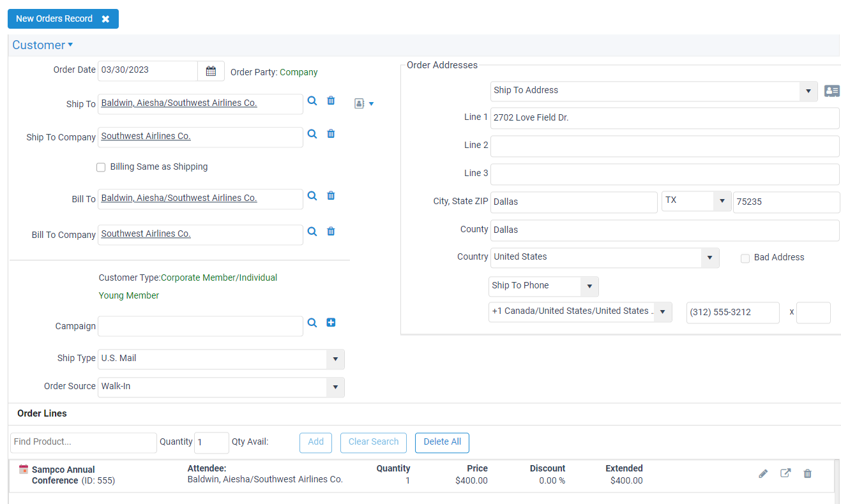Click the phone number field
Viewport: 841px width, 504px height.
point(733,313)
